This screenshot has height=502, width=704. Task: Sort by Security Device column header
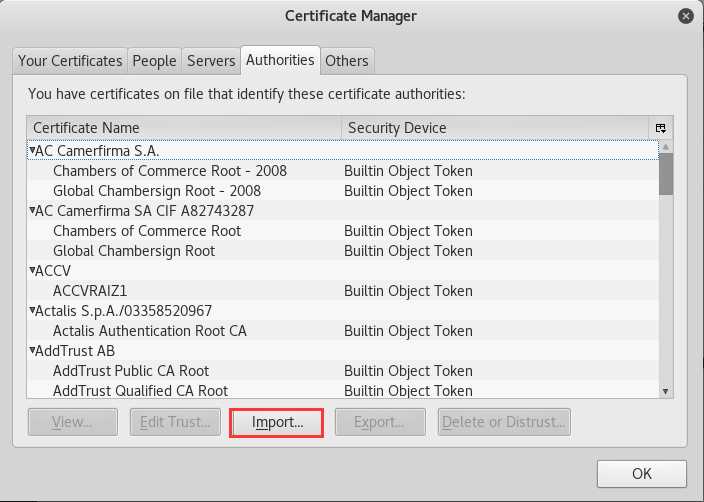click(x=495, y=128)
